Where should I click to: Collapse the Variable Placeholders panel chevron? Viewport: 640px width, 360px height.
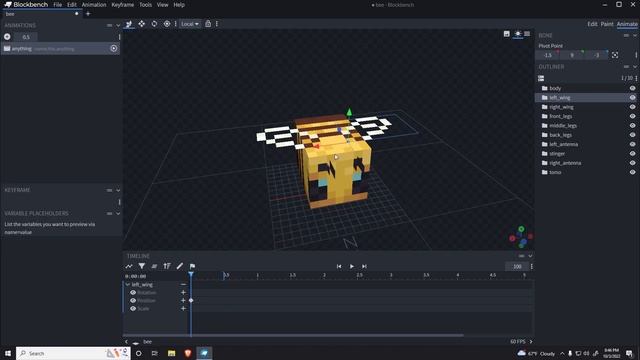(118, 213)
